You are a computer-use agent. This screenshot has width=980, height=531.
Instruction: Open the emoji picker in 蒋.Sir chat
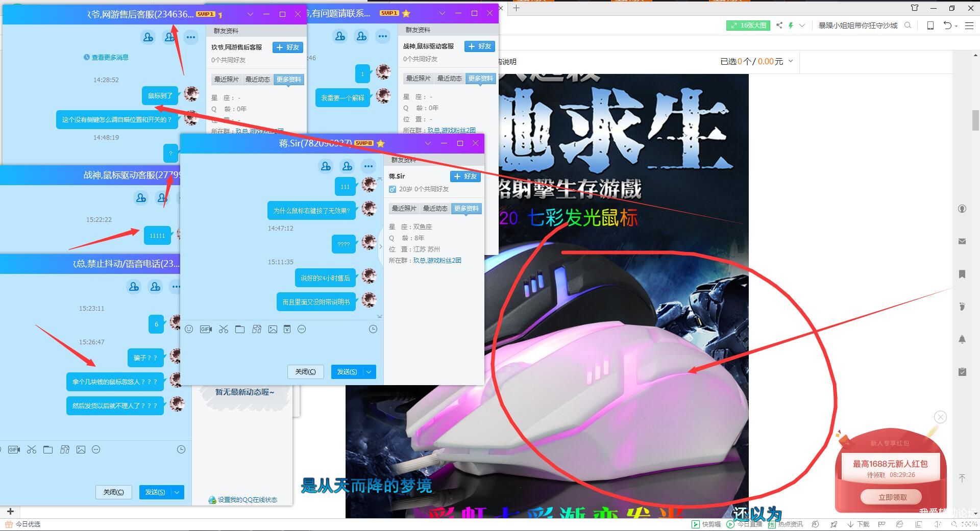(189, 330)
